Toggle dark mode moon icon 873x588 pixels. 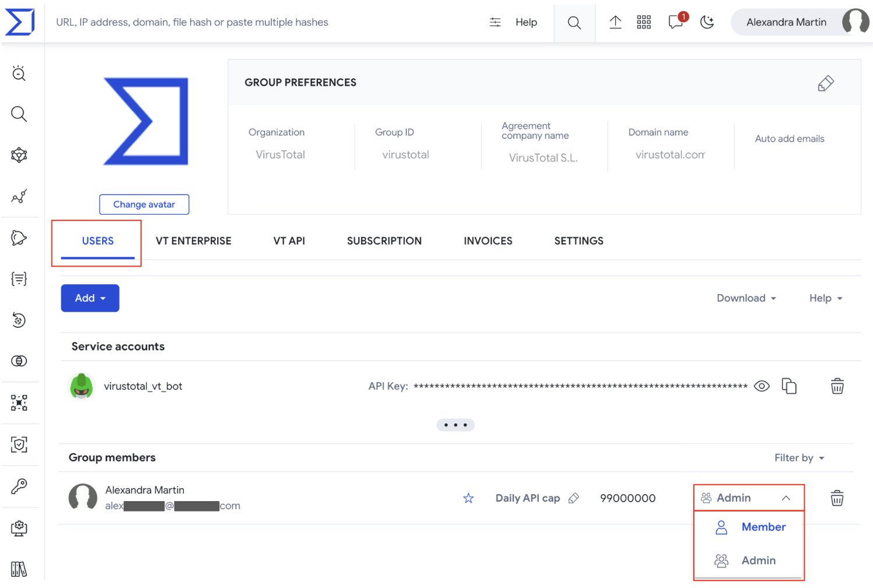[707, 22]
